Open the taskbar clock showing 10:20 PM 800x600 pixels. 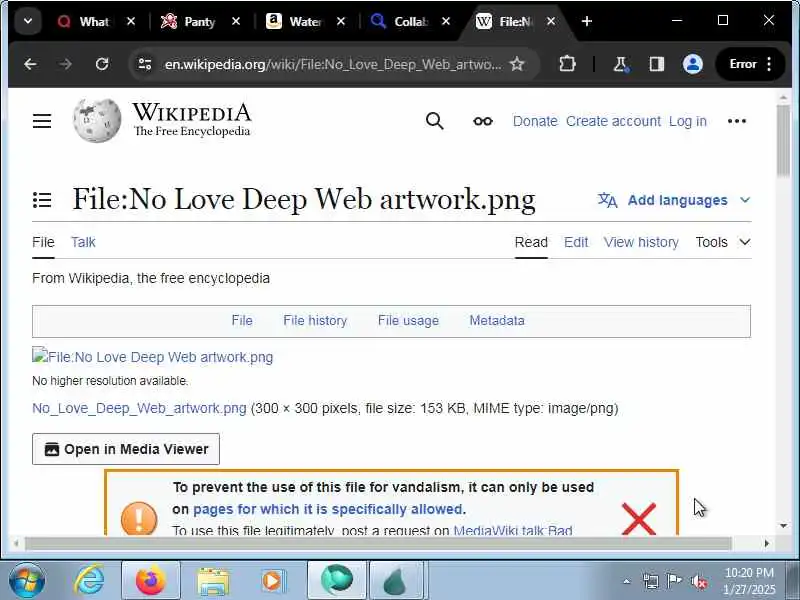[749, 581]
